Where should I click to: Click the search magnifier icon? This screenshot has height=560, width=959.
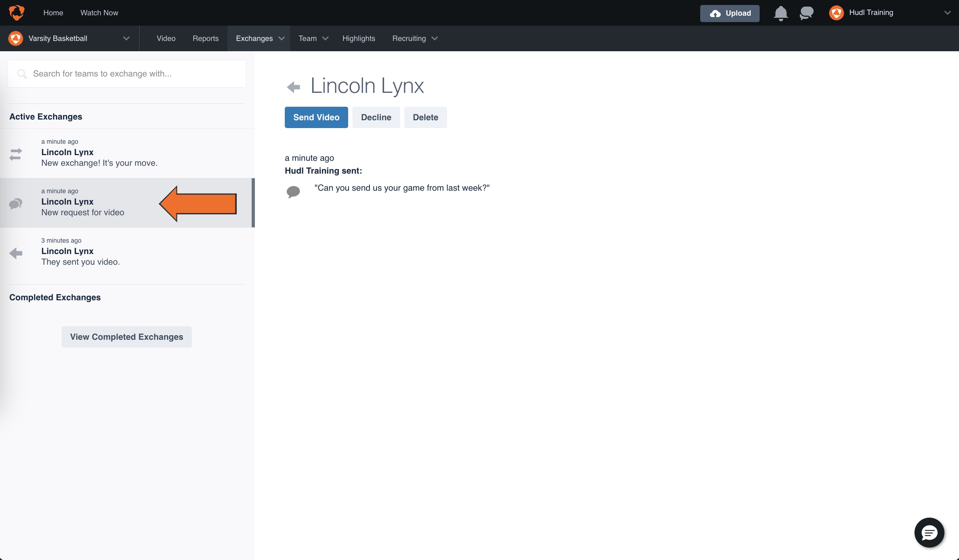click(x=22, y=74)
